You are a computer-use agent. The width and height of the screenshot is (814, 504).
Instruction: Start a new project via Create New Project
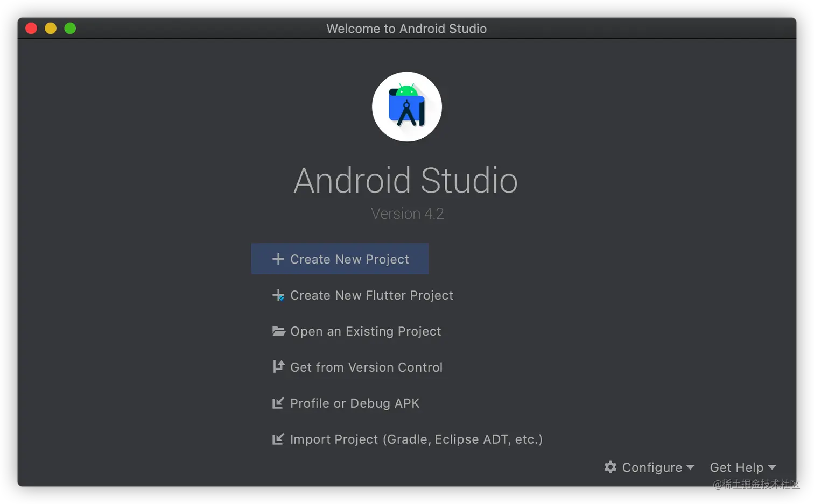click(340, 259)
